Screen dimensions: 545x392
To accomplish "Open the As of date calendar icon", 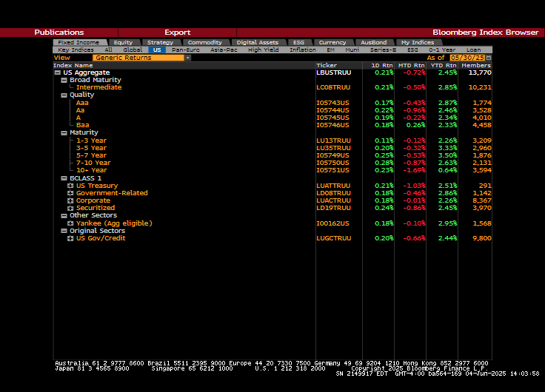I will 489,58.
